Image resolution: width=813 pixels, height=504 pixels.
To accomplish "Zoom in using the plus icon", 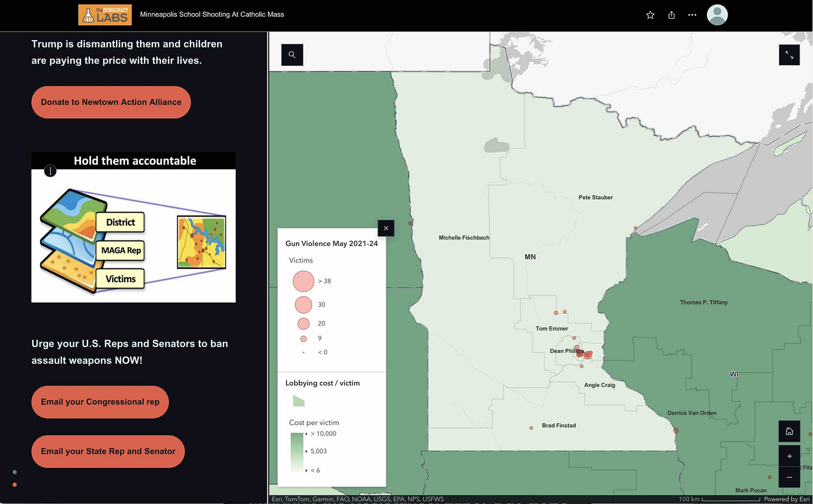I will (789, 455).
